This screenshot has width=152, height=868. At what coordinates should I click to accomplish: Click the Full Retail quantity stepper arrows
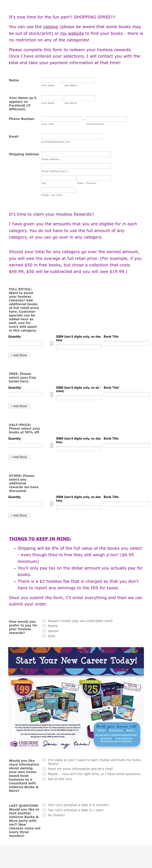click(x=51, y=344)
